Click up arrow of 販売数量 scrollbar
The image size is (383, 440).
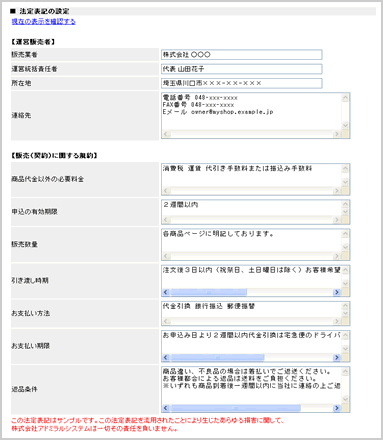pyautogui.click(x=345, y=233)
